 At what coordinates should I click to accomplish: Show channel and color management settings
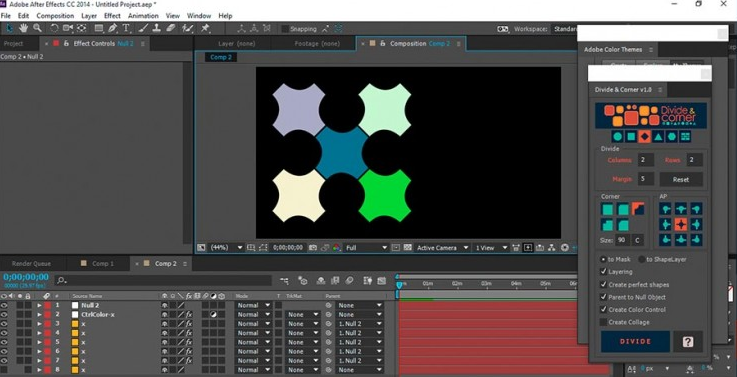[337, 248]
